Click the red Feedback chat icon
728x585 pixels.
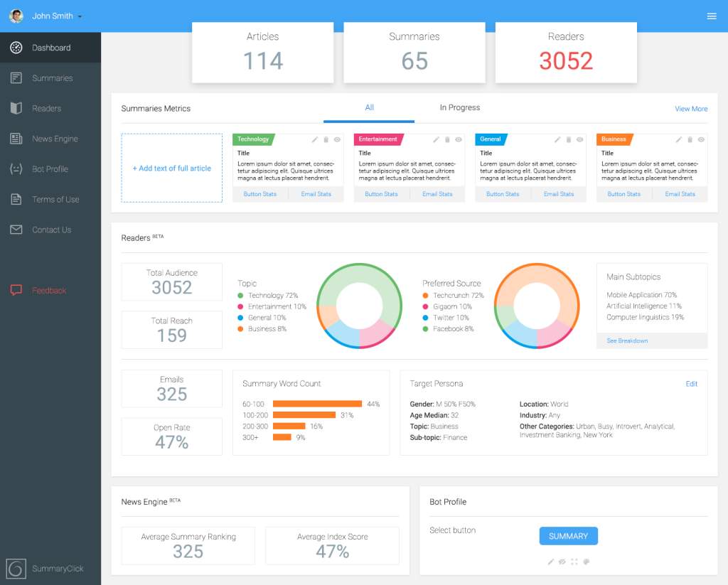16,290
